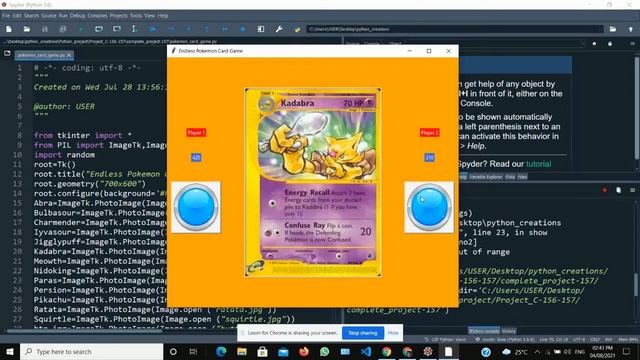Open Preferences via the wrench icon
640x360 pixels.
(x=279, y=29)
